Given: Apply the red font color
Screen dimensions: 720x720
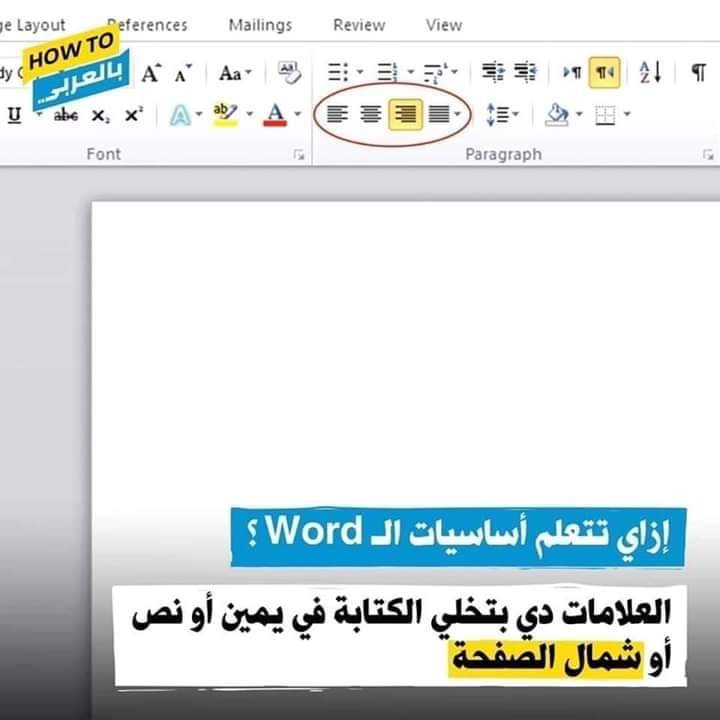Looking at the screenshot, I should coord(276,115).
